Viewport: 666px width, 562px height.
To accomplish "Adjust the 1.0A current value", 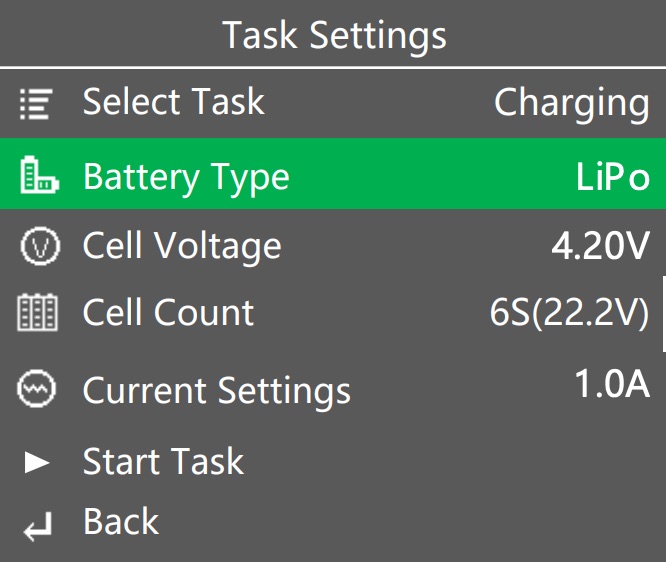I will tap(612, 384).
